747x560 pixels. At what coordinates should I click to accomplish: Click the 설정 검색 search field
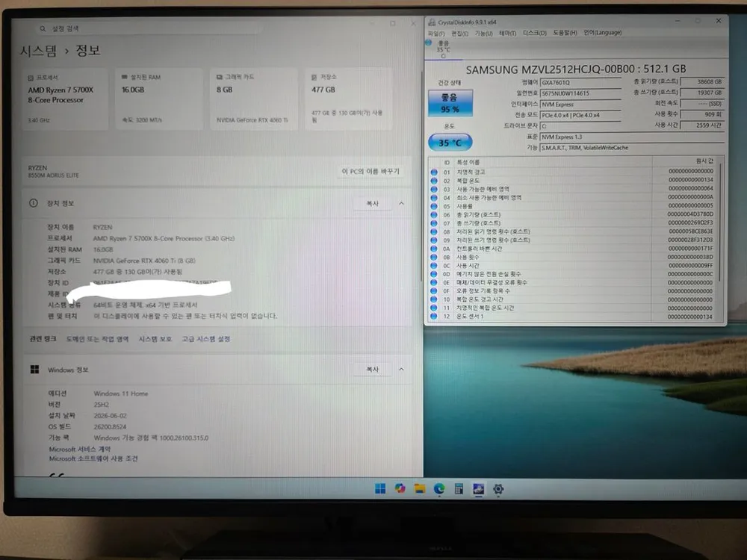point(150,28)
